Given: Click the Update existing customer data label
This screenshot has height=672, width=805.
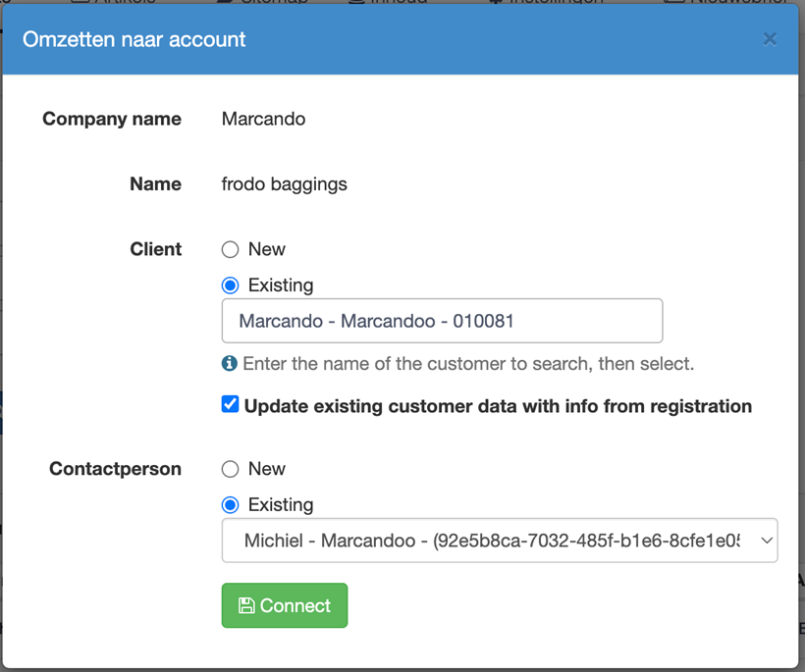Looking at the screenshot, I should 498,406.
